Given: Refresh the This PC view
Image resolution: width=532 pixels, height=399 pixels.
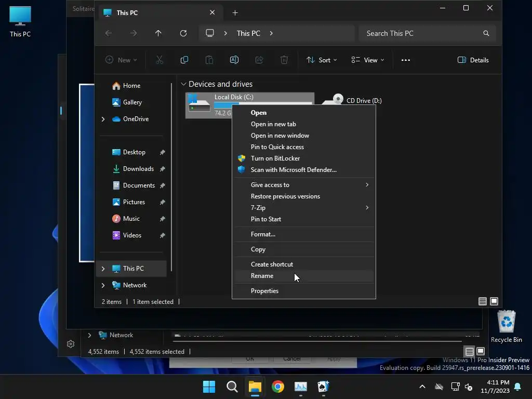Looking at the screenshot, I should click(x=183, y=33).
